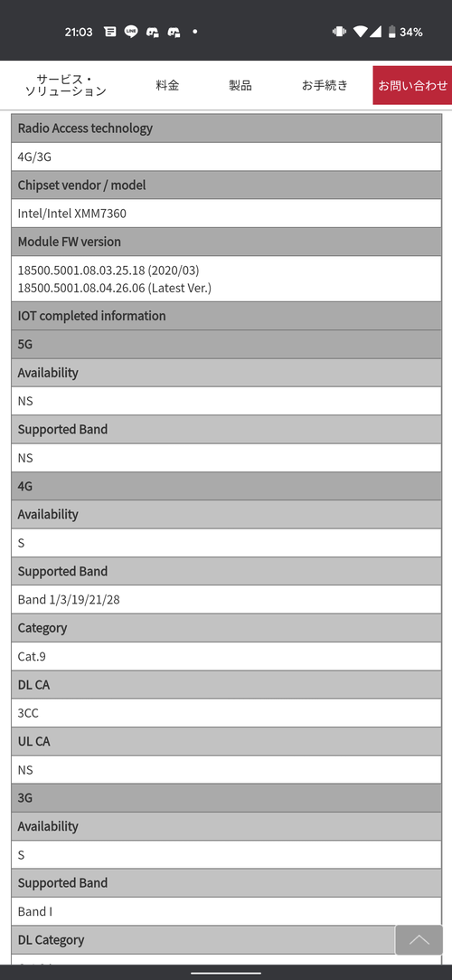Tap the first Discord notification icon
Image resolution: width=452 pixels, height=980 pixels.
pyautogui.click(x=153, y=33)
